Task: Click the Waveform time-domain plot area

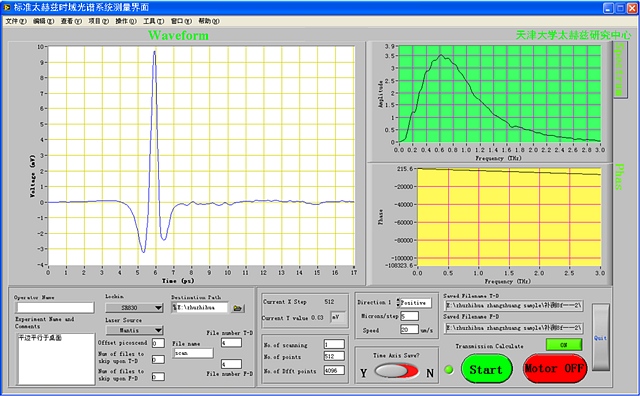Action: tap(201, 155)
